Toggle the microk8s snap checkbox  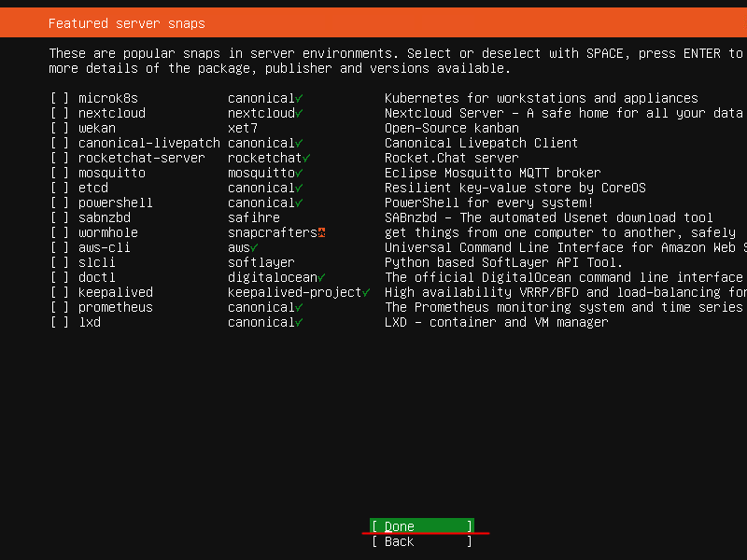[x=60, y=98]
